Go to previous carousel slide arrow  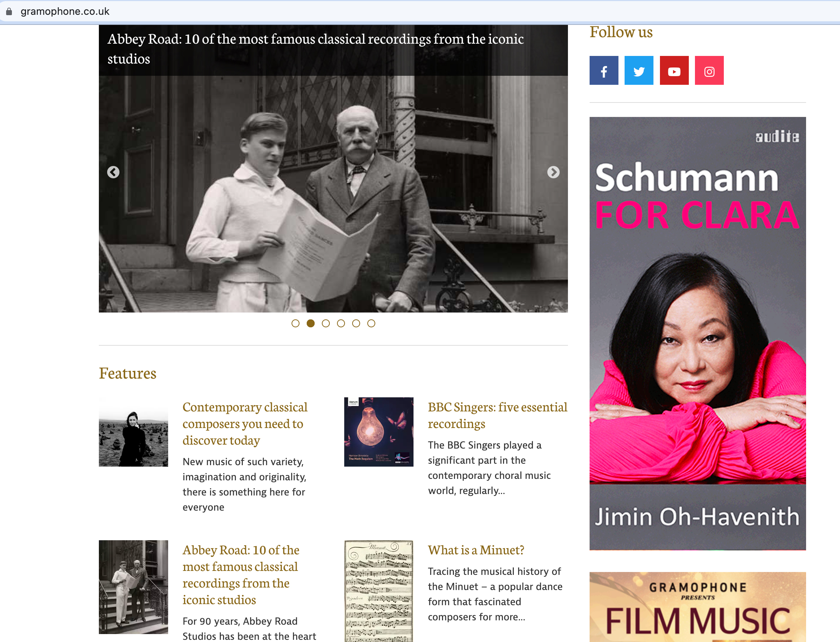(113, 172)
